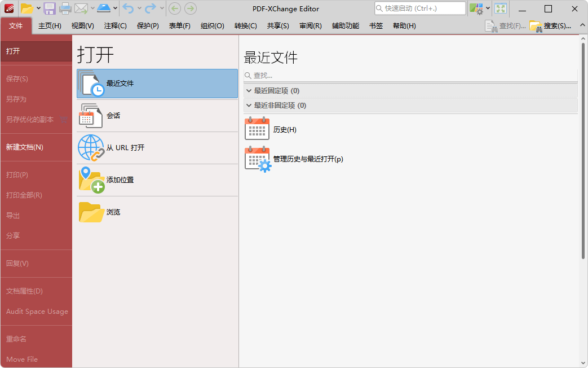Select 文档属性(D) in the sidebar

37,291
